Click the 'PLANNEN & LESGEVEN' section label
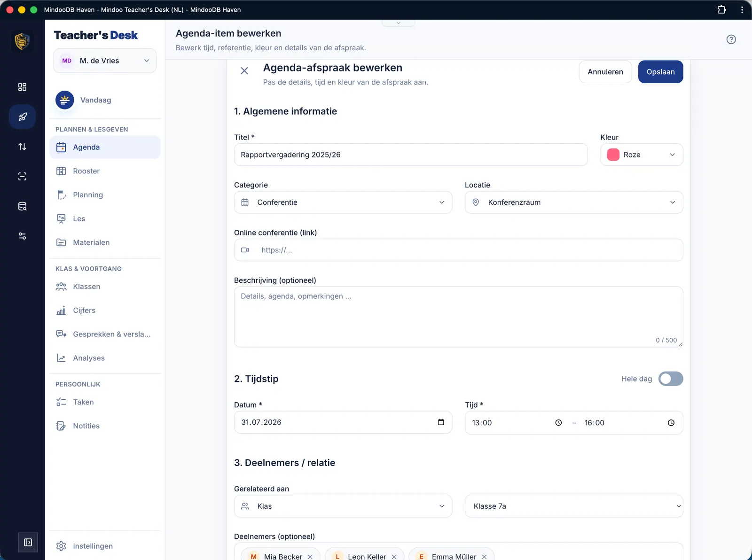 [x=92, y=129]
